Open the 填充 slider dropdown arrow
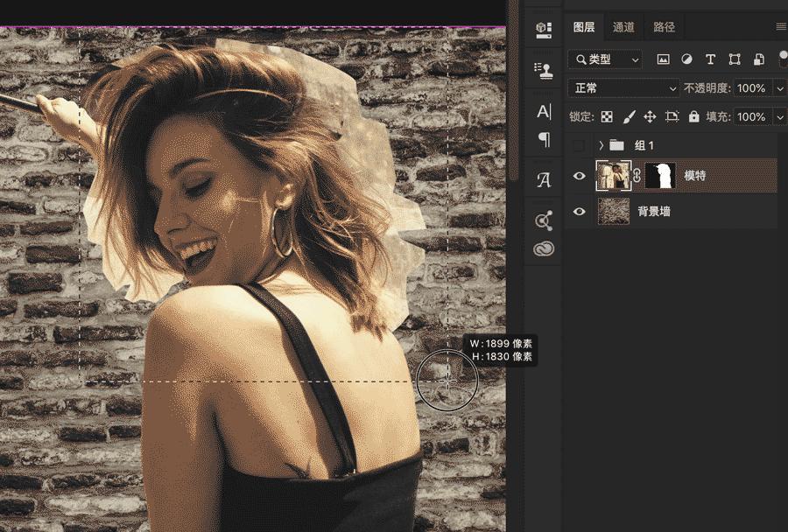 click(x=779, y=117)
